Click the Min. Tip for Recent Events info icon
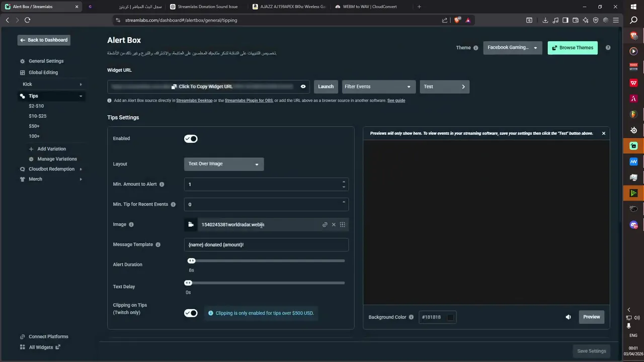 tap(173, 205)
